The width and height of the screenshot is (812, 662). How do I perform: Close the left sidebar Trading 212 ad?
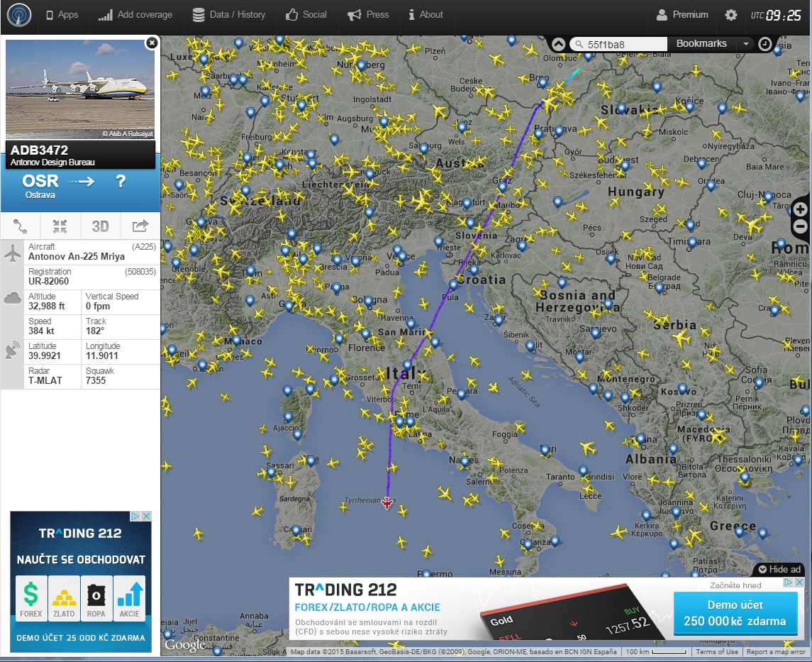147,516
